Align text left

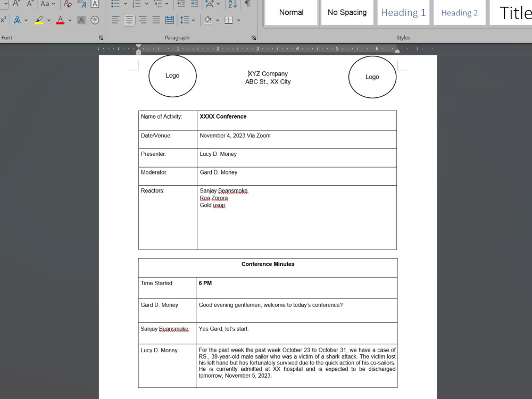point(115,20)
